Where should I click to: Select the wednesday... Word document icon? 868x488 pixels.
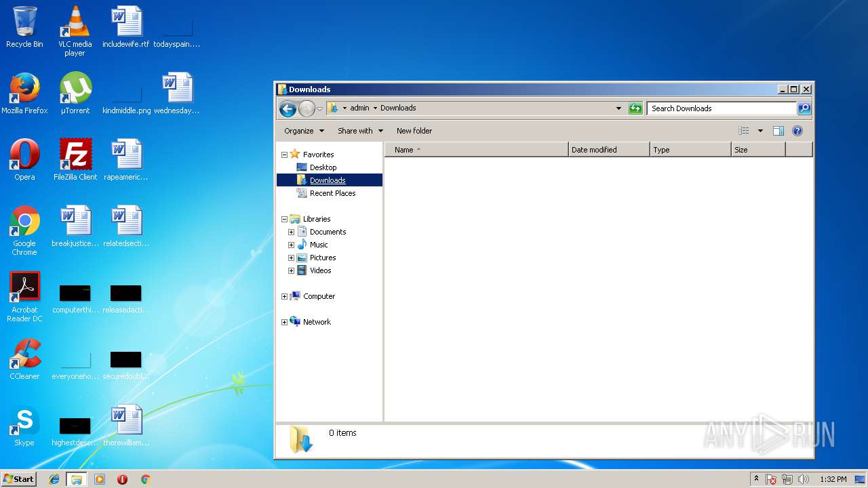[177, 94]
